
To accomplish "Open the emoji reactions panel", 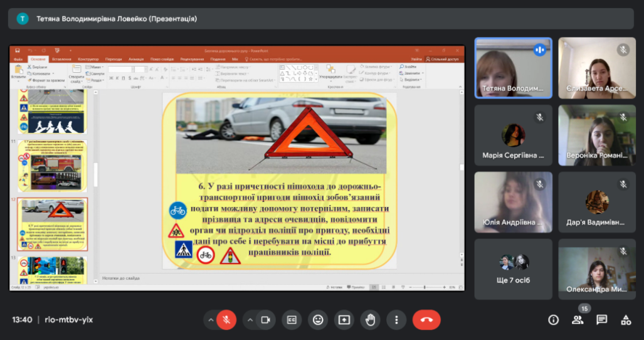I will click(x=318, y=320).
